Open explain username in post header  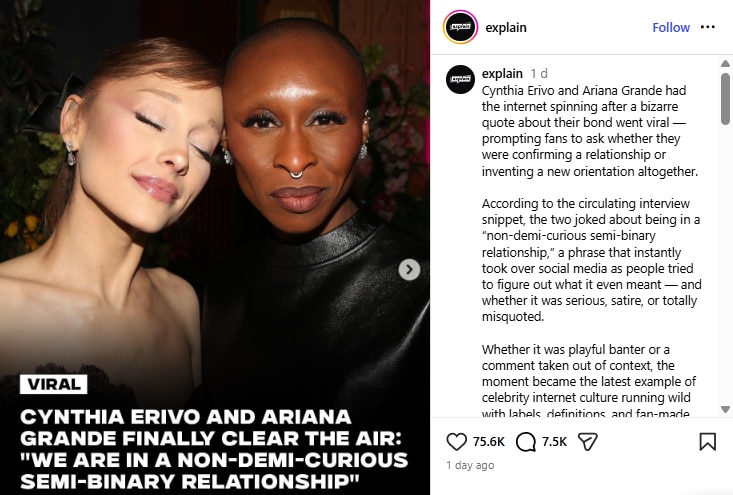(x=506, y=28)
